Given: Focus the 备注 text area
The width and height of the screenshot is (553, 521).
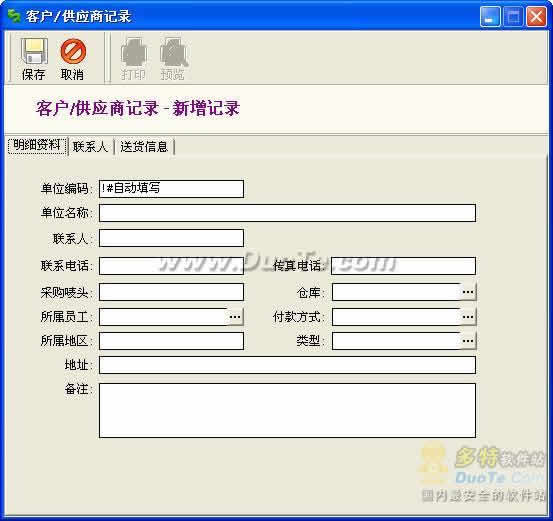Looking at the screenshot, I should coord(287,410).
